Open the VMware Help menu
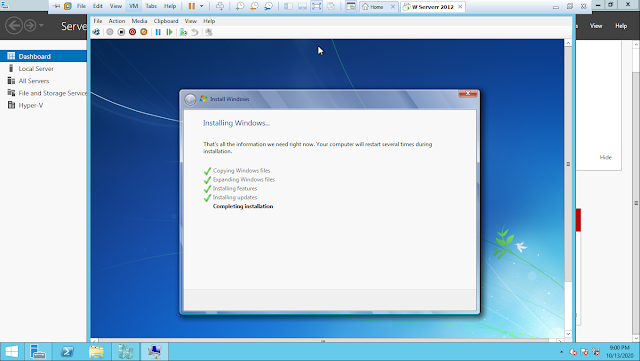This screenshot has height=361, width=640. [170, 6]
